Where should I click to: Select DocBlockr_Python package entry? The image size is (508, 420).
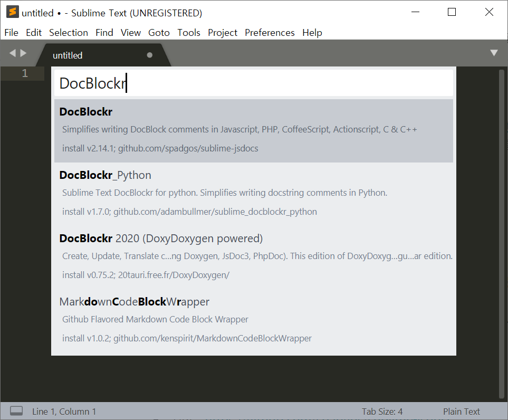click(253, 194)
